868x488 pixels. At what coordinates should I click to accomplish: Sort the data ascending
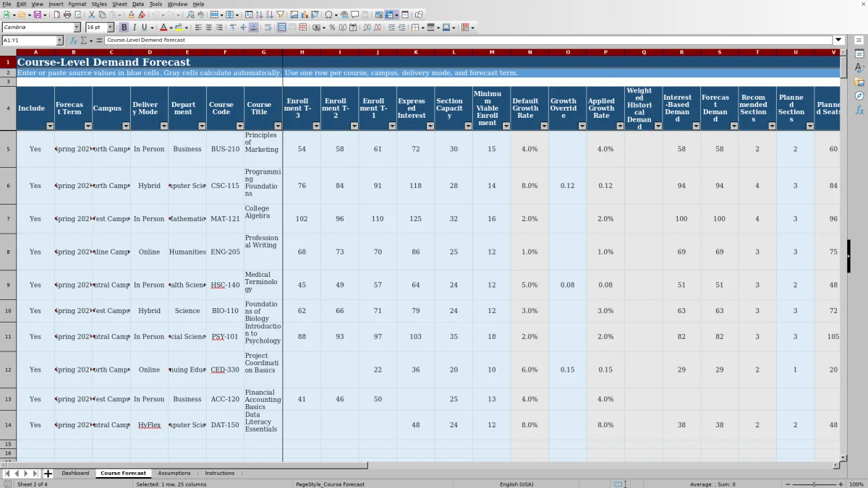click(259, 14)
